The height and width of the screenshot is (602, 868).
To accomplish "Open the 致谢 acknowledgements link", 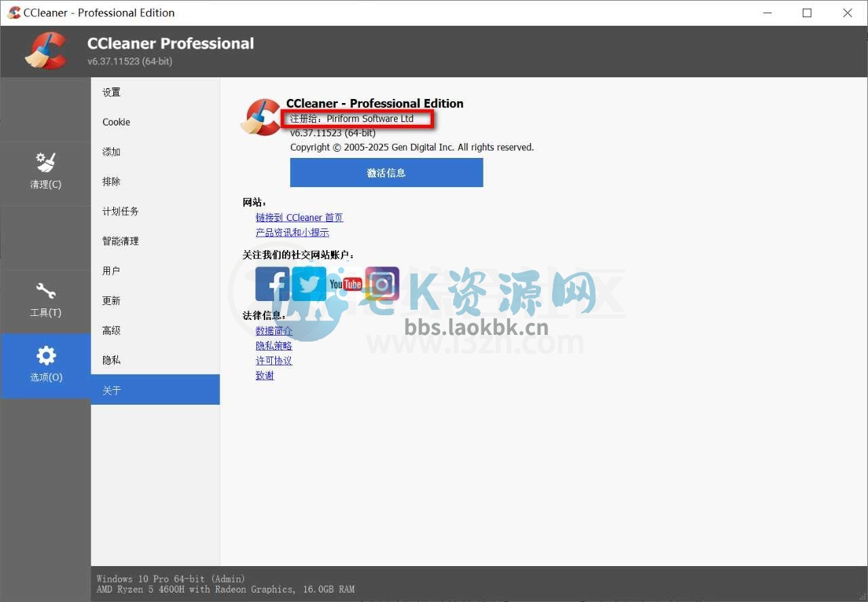I will click(x=265, y=376).
